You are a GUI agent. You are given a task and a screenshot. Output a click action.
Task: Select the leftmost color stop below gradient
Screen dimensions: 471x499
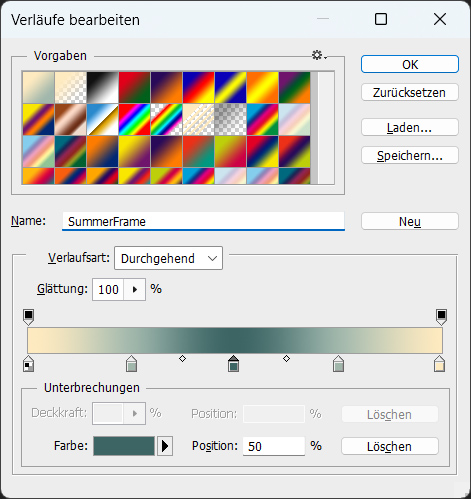click(x=29, y=364)
